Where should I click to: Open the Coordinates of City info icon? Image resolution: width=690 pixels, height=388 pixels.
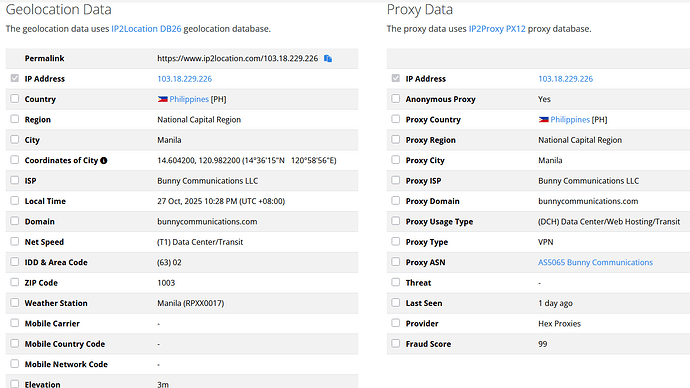[104, 161]
